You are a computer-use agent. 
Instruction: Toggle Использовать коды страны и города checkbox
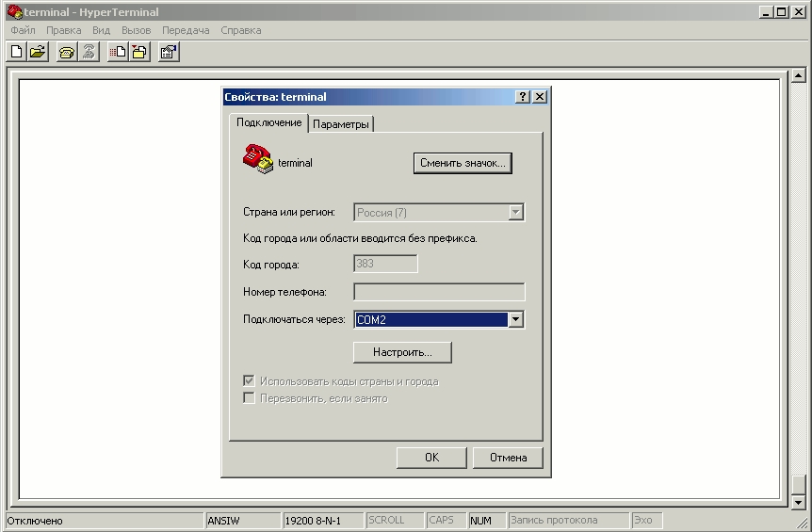pos(249,381)
